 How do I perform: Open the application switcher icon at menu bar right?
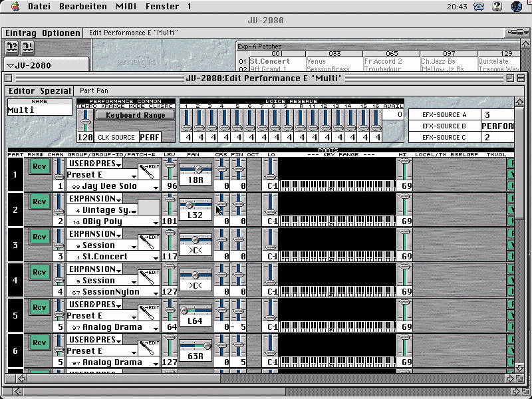tap(517, 7)
